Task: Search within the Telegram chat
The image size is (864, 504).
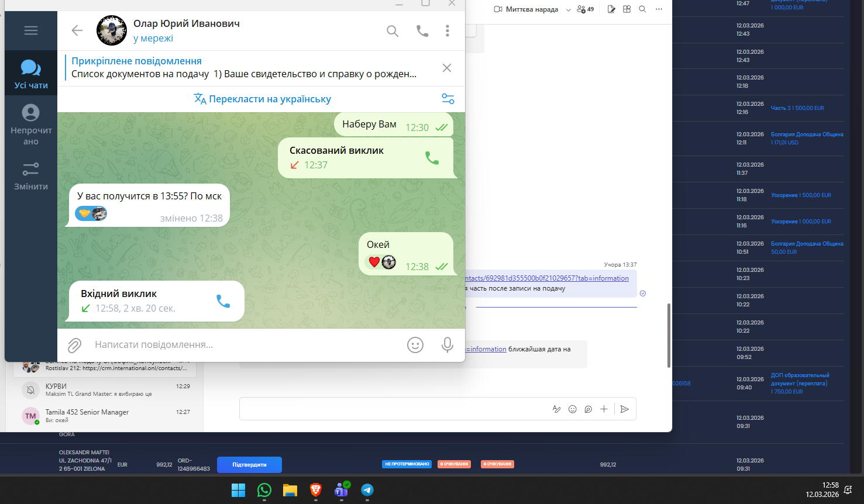Action: coord(393,31)
